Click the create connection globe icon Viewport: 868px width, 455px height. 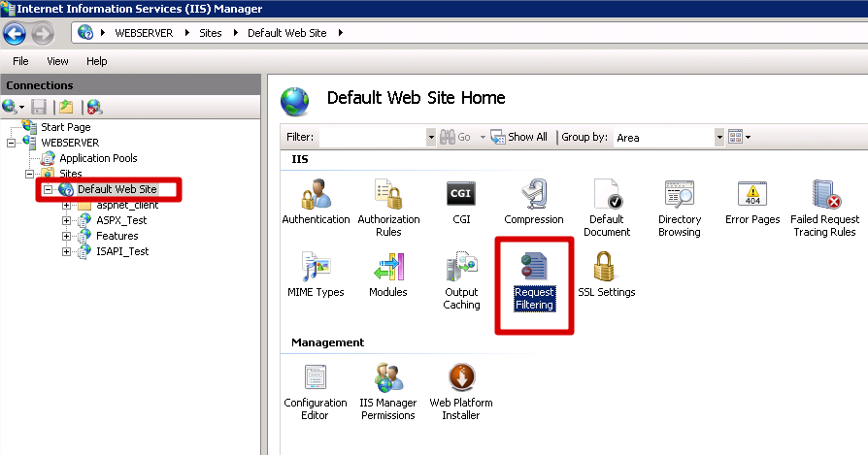point(10,106)
